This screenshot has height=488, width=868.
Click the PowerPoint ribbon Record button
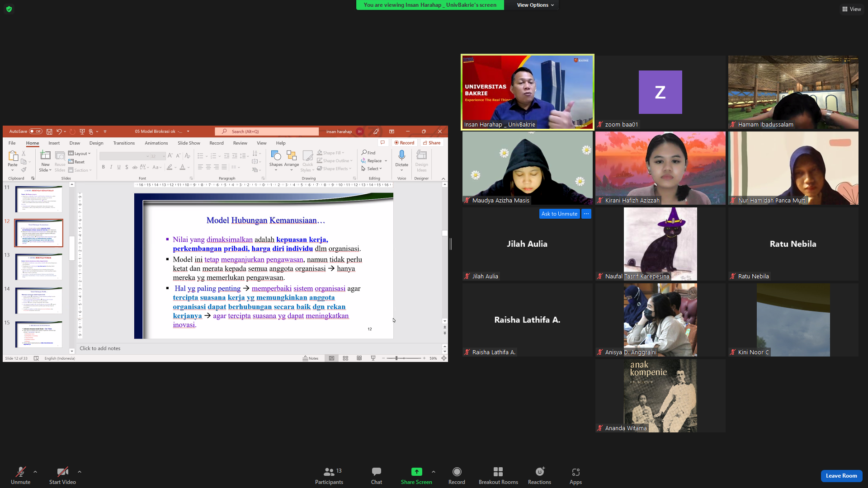pyautogui.click(x=404, y=143)
